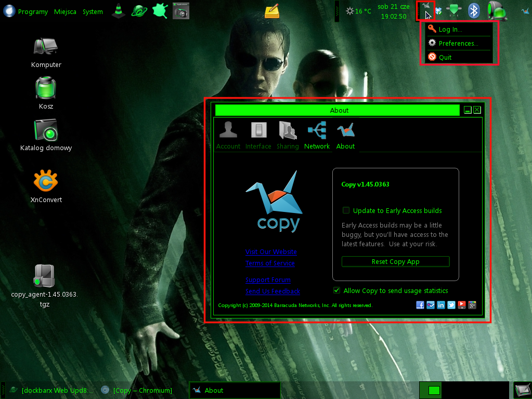Click the About taskbar entry

click(235, 390)
